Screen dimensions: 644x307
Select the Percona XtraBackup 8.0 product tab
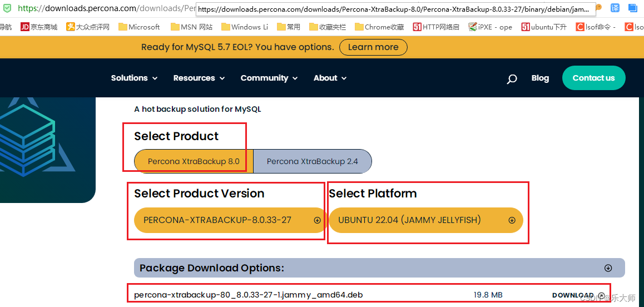click(x=194, y=161)
